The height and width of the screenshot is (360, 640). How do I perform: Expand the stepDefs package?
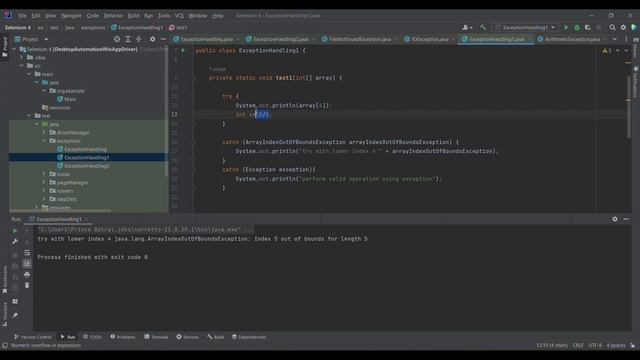pyautogui.click(x=44, y=199)
